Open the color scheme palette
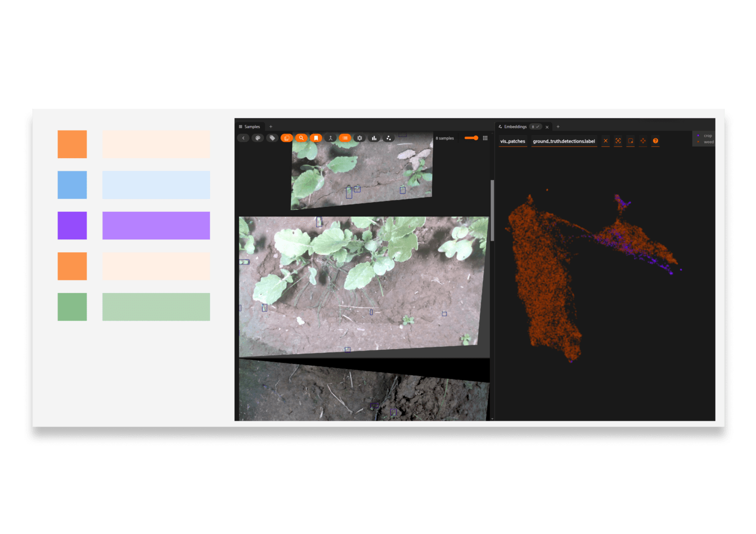This screenshot has width=756, height=534. coord(257,138)
